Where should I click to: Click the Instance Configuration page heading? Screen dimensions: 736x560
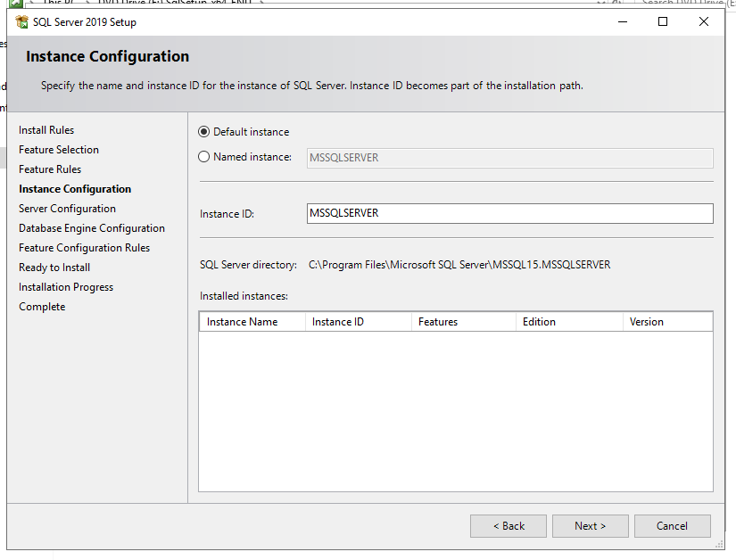(x=107, y=56)
